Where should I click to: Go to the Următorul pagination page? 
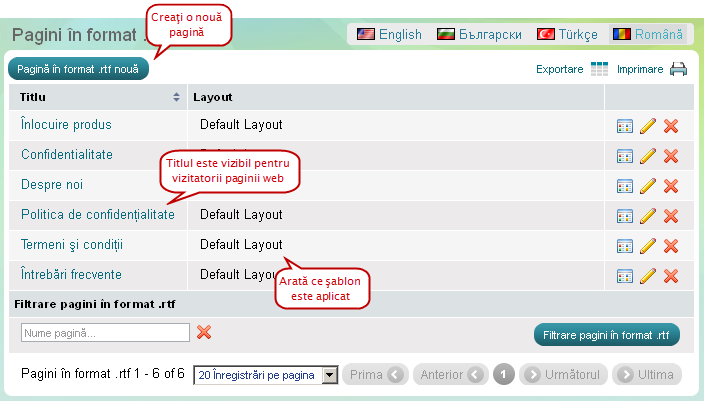(563, 375)
